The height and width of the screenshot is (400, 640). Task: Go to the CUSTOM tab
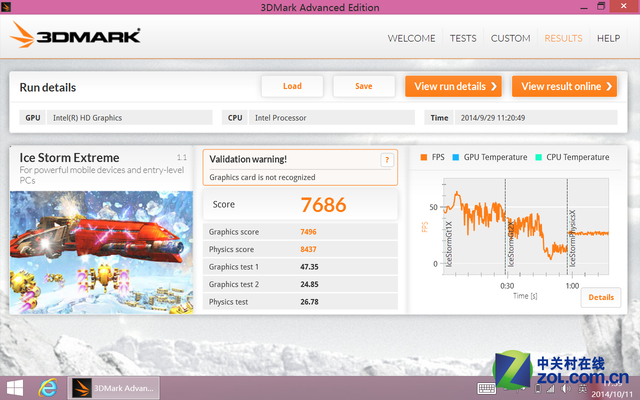click(510, 39)
